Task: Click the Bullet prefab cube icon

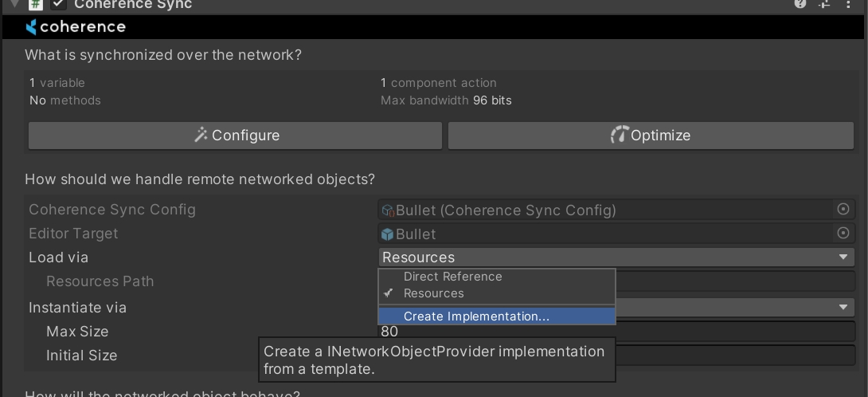Action: coord(388,234)
